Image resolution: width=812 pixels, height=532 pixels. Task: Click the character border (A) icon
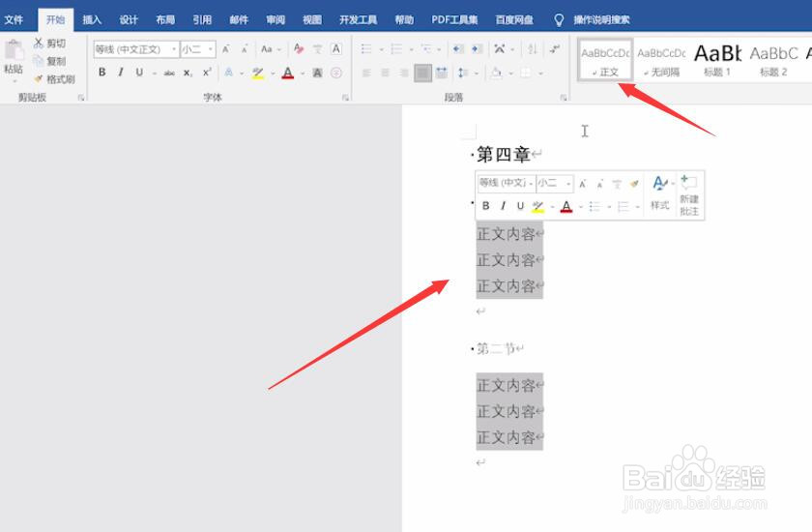pos(336,49)
